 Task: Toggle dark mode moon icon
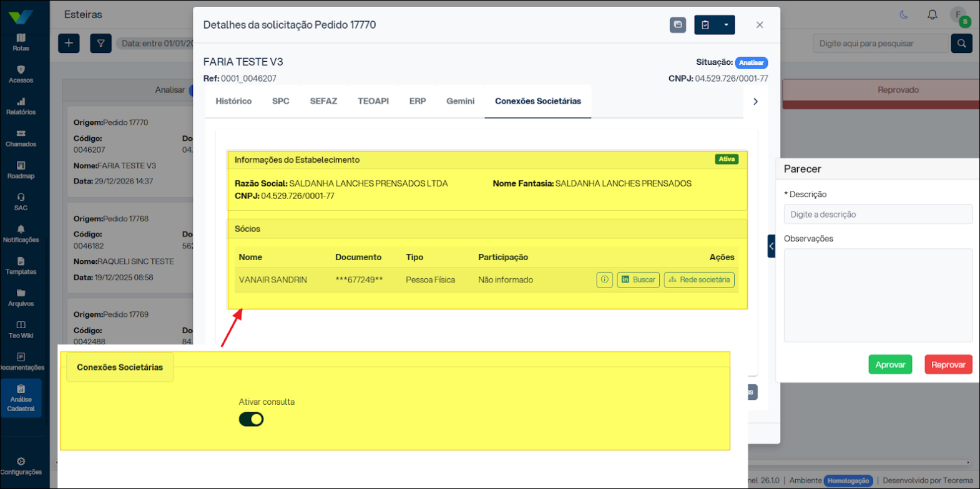click(903, 15)
